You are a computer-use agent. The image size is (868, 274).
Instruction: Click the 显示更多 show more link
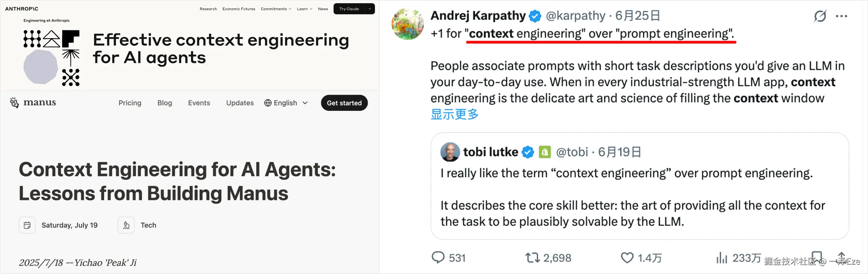click(x=454, y=114)
